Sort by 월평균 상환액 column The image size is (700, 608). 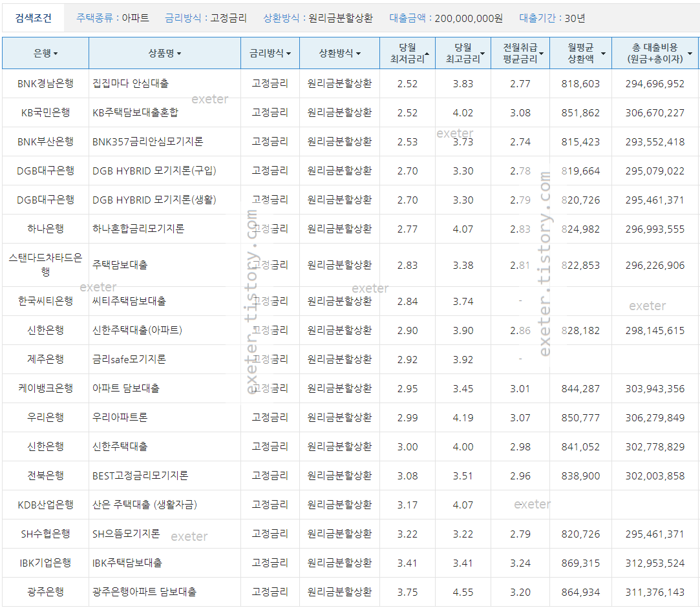581,53
